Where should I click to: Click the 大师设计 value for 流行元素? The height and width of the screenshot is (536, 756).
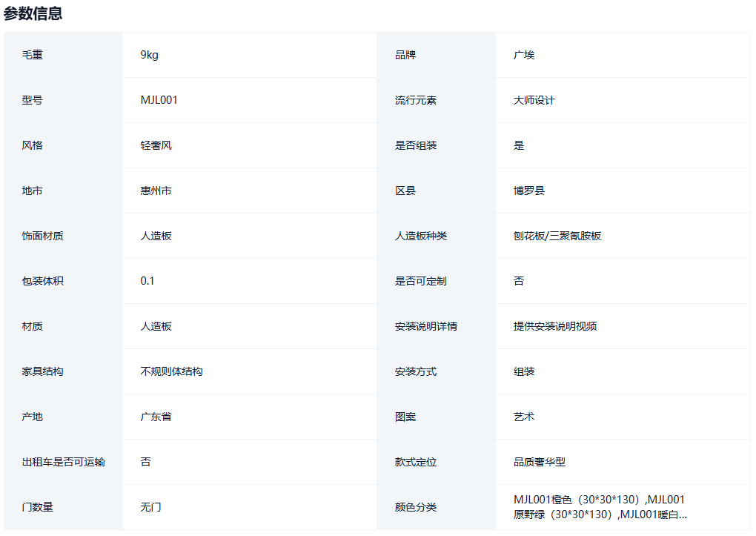pyautogui.click(x=534, y=100)
